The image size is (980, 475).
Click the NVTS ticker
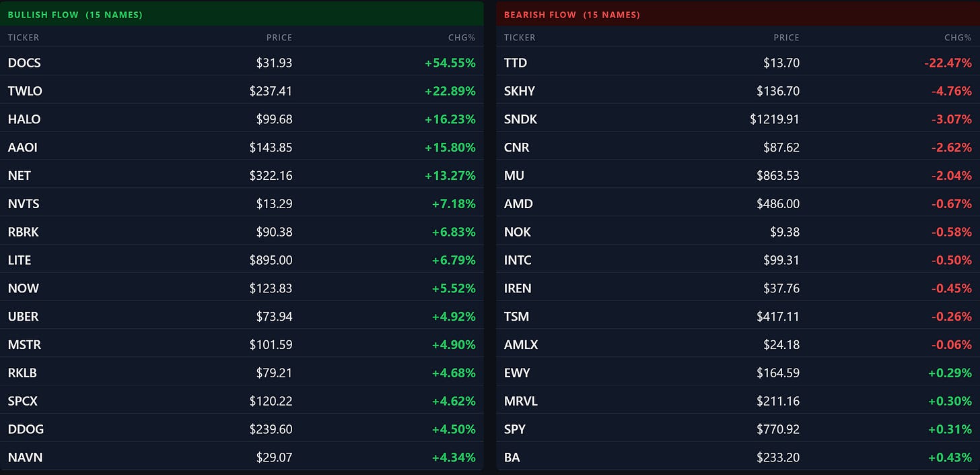[x=24, y=203]
